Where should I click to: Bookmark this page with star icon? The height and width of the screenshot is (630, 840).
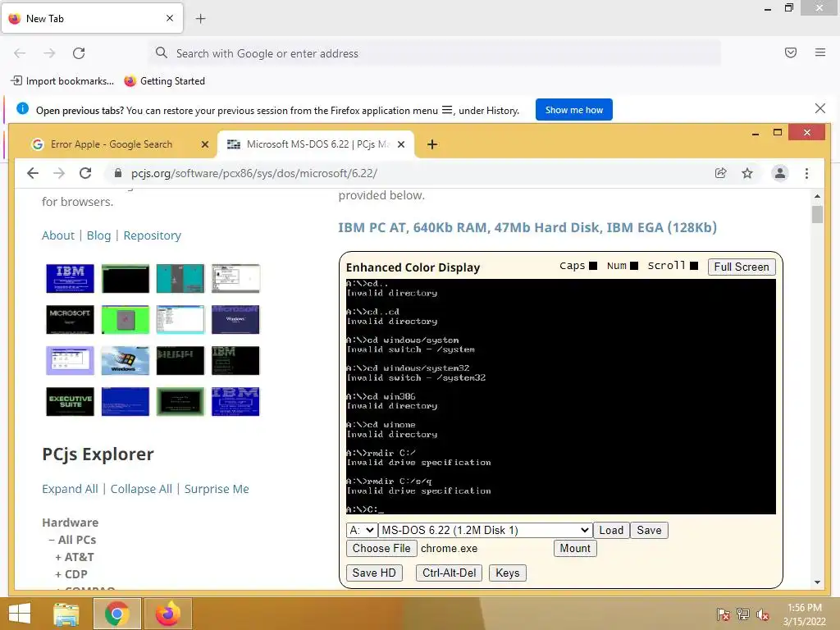(746, 173)
